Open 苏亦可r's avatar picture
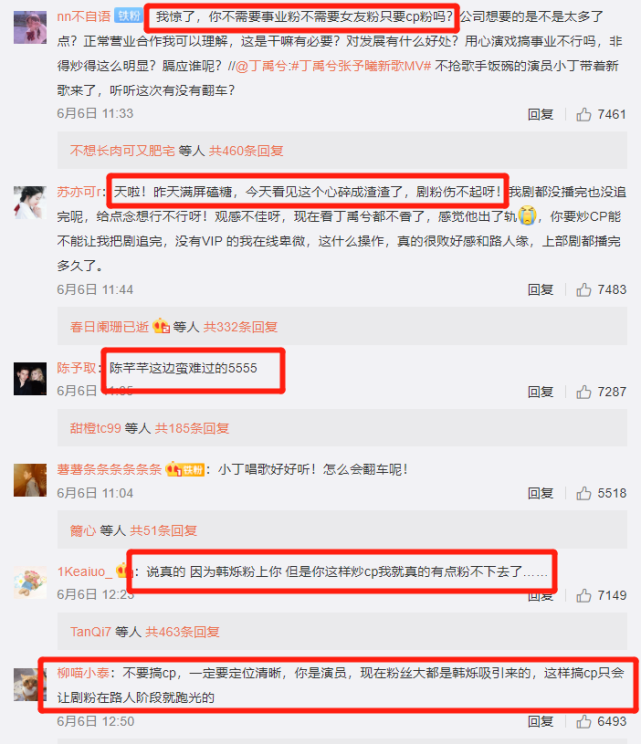This screenshot has width=641, height=744. (x=30, y=203)
